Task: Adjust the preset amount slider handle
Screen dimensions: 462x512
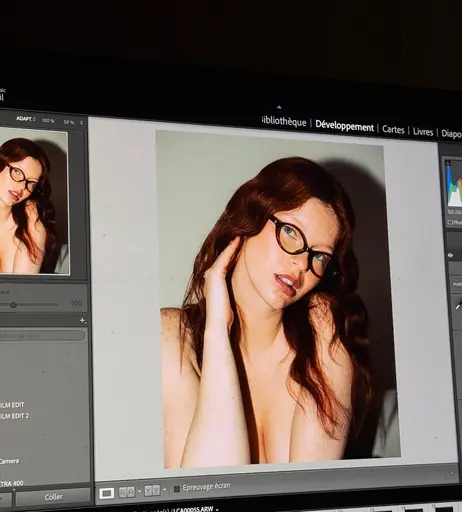Action: tap(13, 305)
